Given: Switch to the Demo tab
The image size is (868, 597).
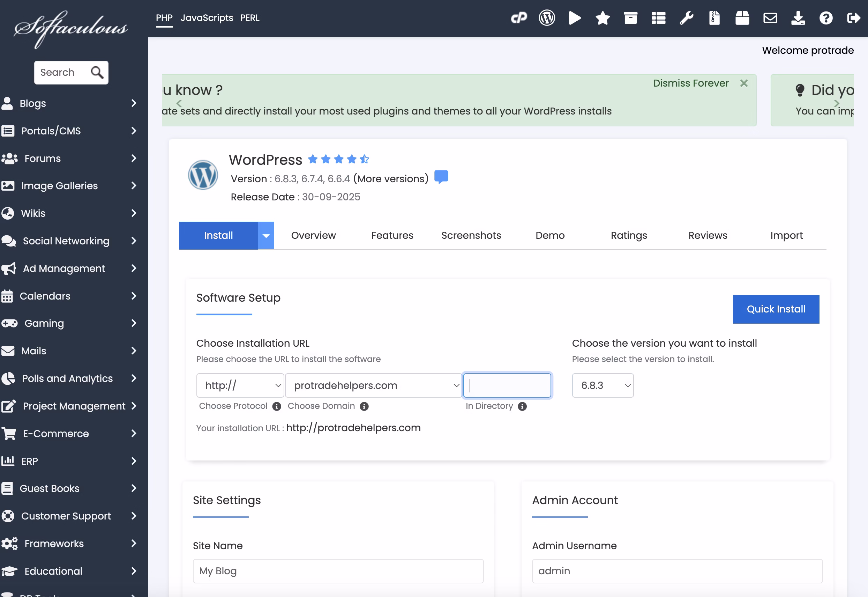Looking at the screenshot, I should pos(550,236).
